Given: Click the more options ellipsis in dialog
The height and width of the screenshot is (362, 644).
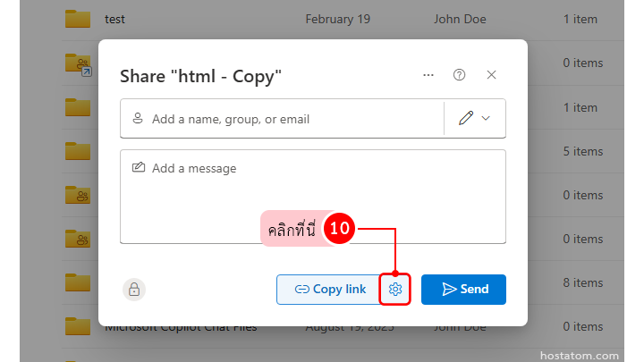Looking at the screenshot, I should (428, 75).
